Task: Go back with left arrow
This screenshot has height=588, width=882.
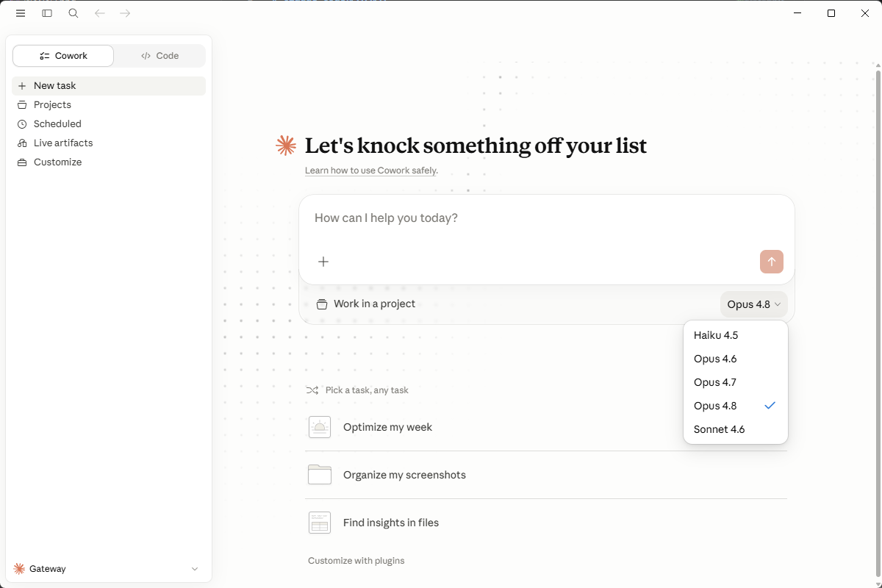Action: pyautogui.click(x=100, y=13)
